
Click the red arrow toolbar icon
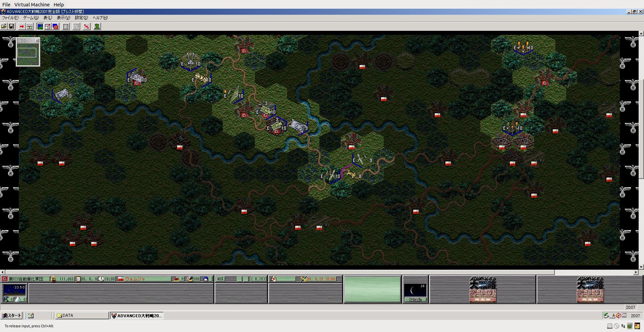pyautogui.click(x=22, y=26)
